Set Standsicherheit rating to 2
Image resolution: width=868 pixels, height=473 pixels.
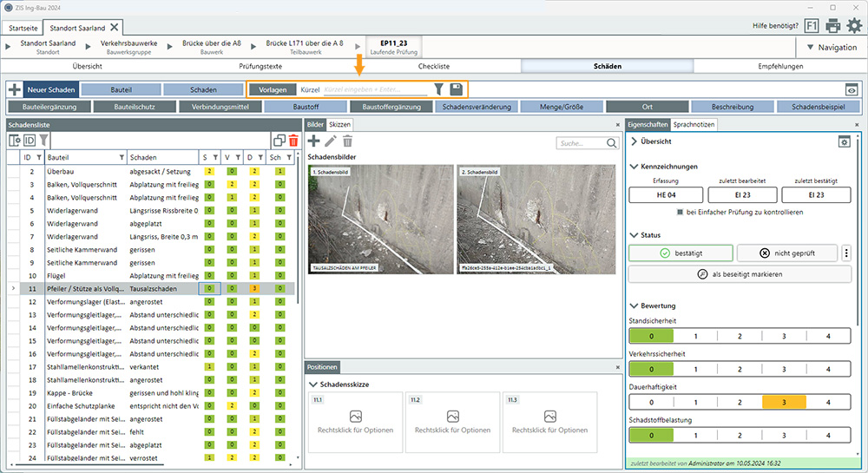pyautogui.click(x=740, y=336)
